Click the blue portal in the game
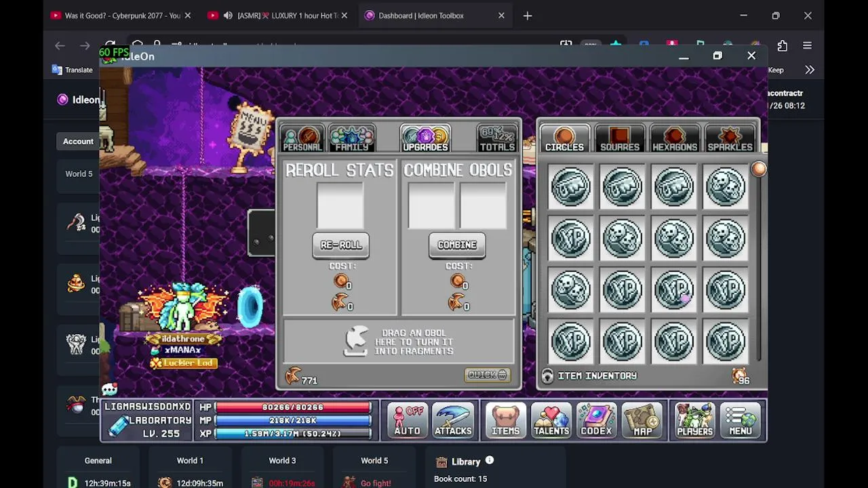Image resolution: width=868 pixels, height=488 pixels. point(250,306)
